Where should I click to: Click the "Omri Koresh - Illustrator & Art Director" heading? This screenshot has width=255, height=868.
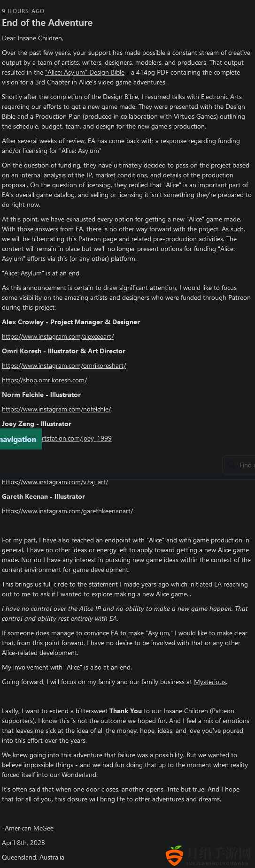coord(63,351)
